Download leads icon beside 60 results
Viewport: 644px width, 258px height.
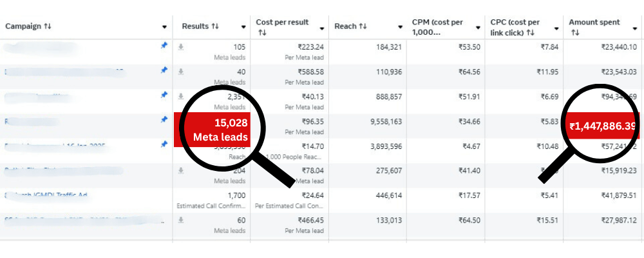pyautogui.click(x=181, y=220)
